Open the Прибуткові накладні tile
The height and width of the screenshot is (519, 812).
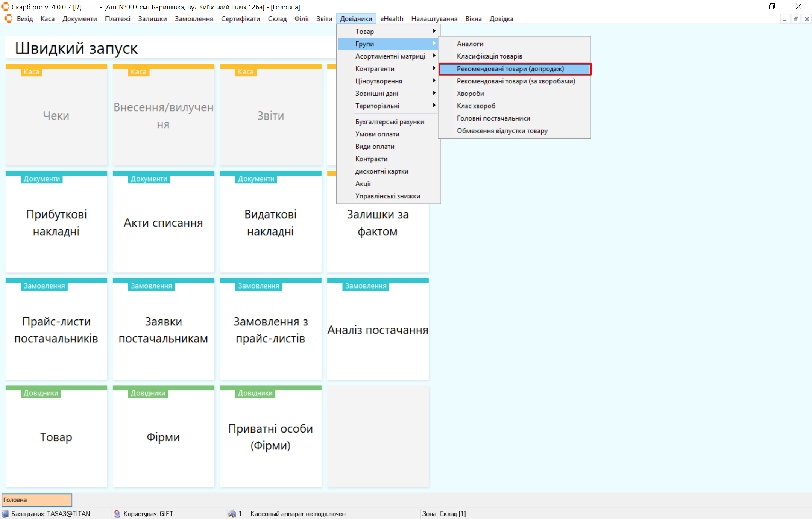(56, 222)
